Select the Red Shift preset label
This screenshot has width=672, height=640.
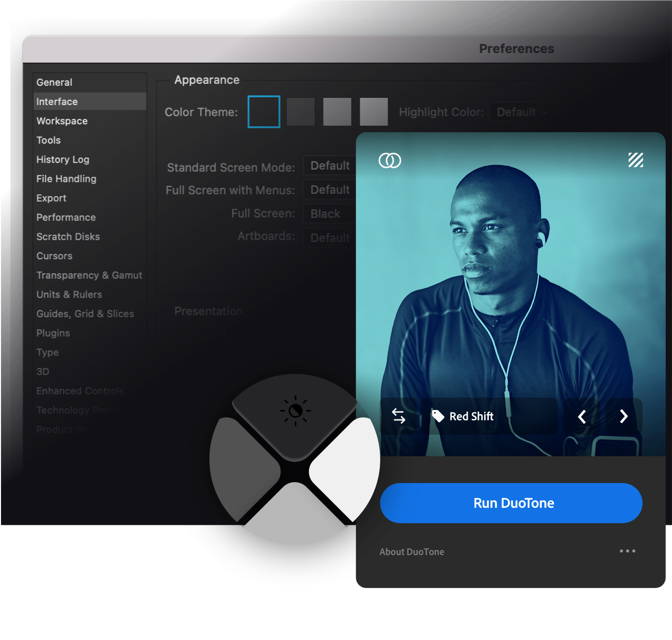click(471, 416)
